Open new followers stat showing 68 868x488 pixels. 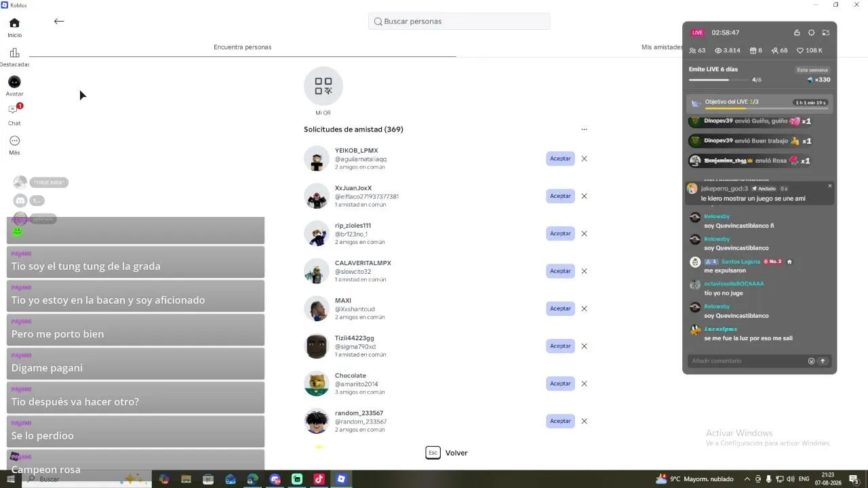[x=780, y=51]
